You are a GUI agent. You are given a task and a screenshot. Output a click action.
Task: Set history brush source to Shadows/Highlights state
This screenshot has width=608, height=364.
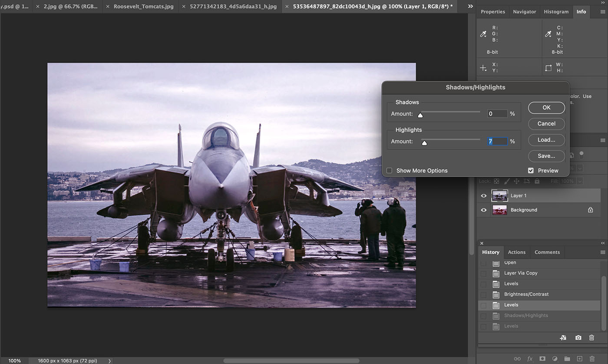pos(483,316)
